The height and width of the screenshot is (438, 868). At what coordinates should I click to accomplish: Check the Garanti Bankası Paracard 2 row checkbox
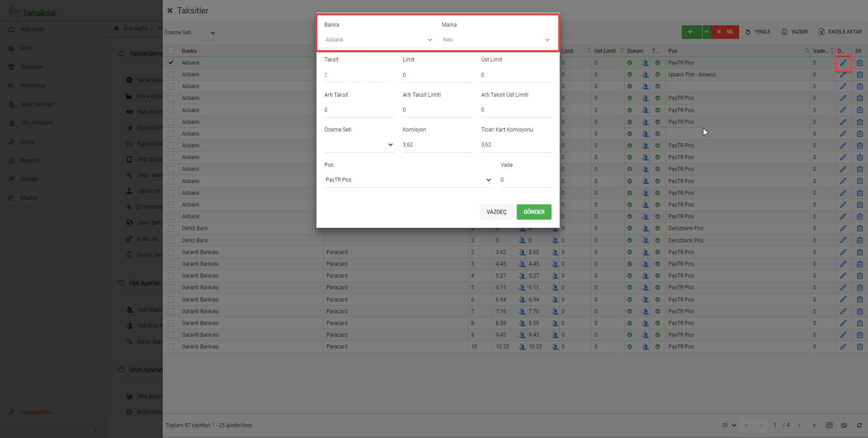[x=171, y=252]
